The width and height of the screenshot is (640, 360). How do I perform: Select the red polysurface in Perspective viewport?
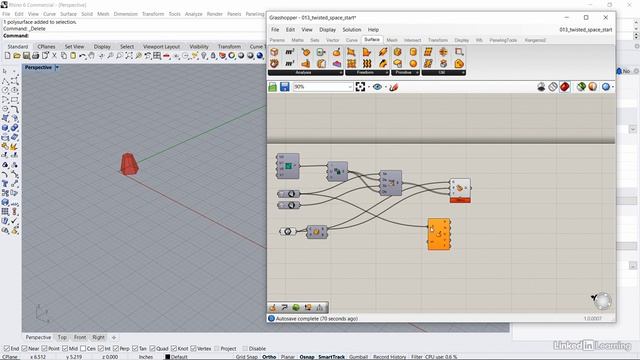129,164
